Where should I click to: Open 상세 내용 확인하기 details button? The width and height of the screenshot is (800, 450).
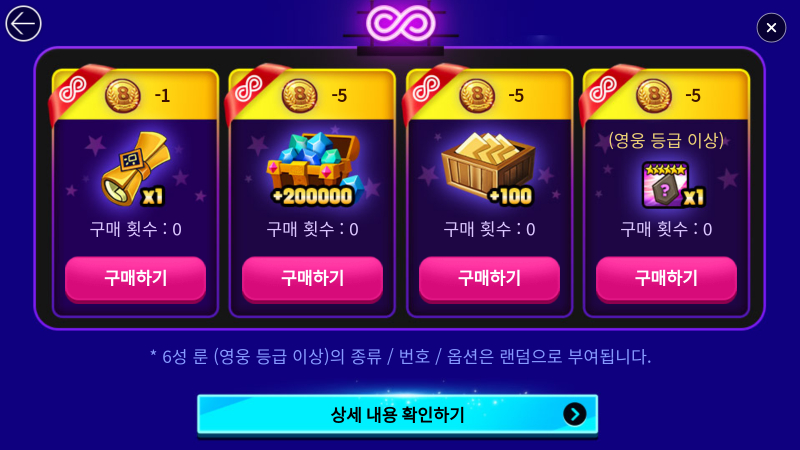tap(397, 415)
